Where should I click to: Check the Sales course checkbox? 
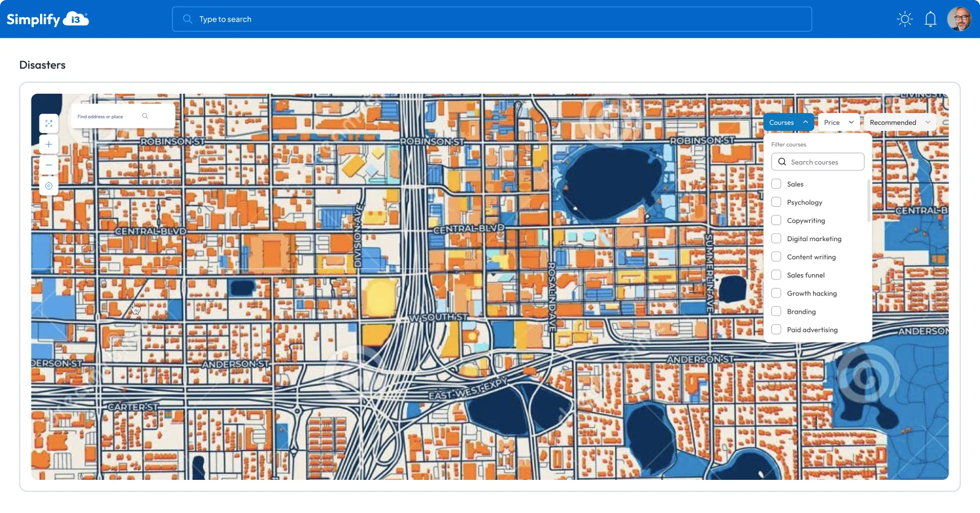pyautogui.click(x=776, y=184)
